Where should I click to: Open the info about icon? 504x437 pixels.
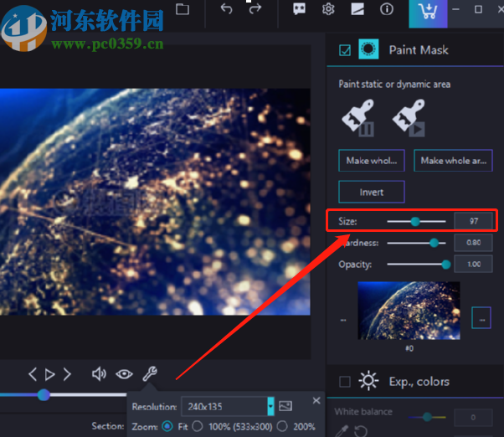(386, 8)
